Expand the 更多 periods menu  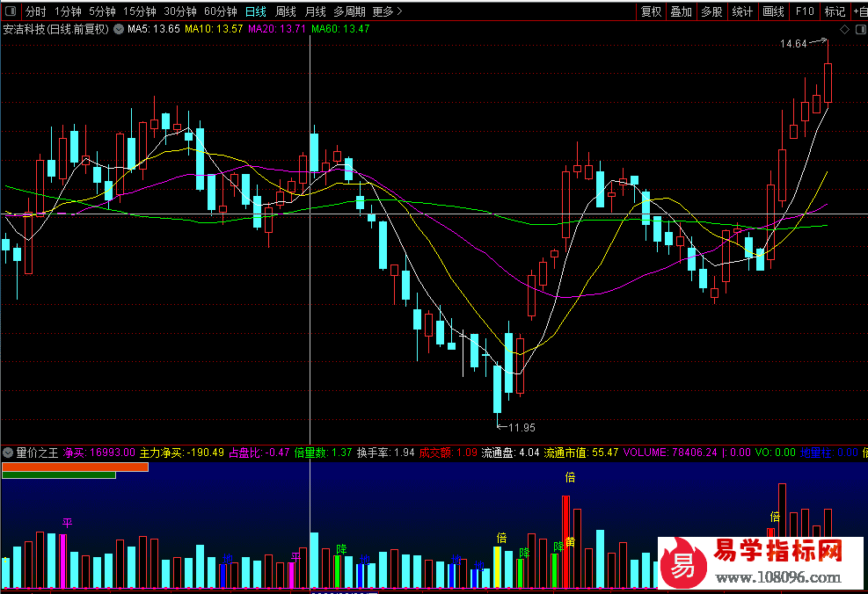tap(388, 11)
